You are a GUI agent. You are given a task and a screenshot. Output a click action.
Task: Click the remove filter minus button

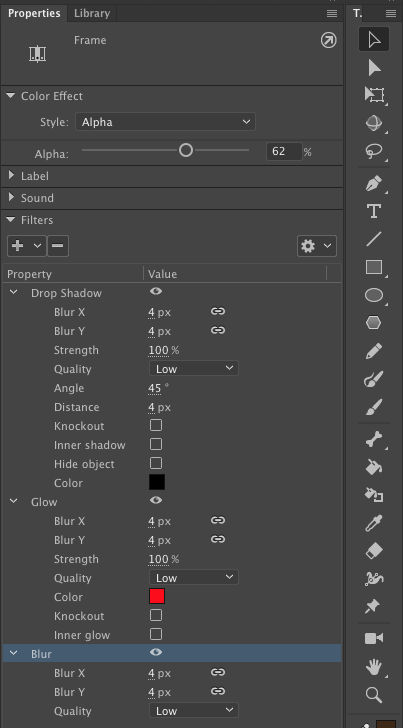(58, 246)
